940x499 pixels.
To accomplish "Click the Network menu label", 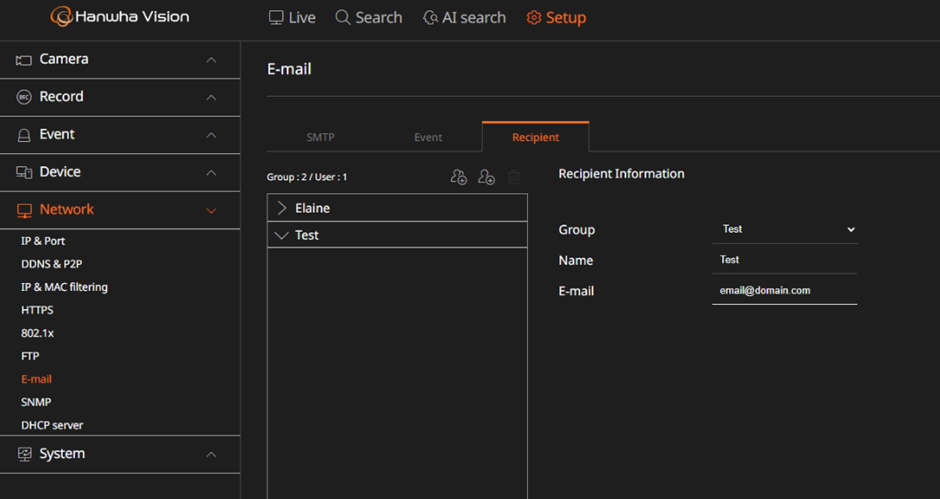I will coord(67,209).
